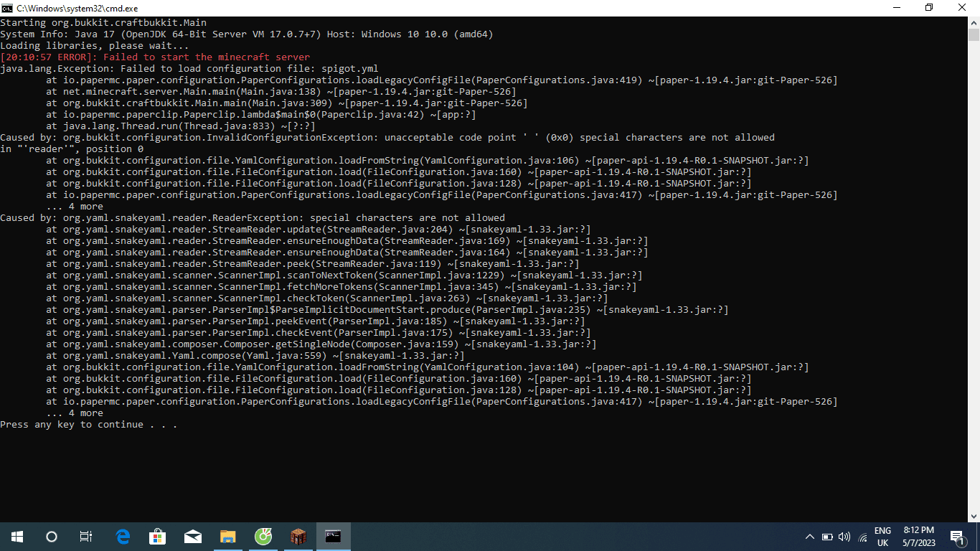Click "Loading libraries, please wait..." text
Image resolution: width=980 pixels, height=551 pixels.
95,46
